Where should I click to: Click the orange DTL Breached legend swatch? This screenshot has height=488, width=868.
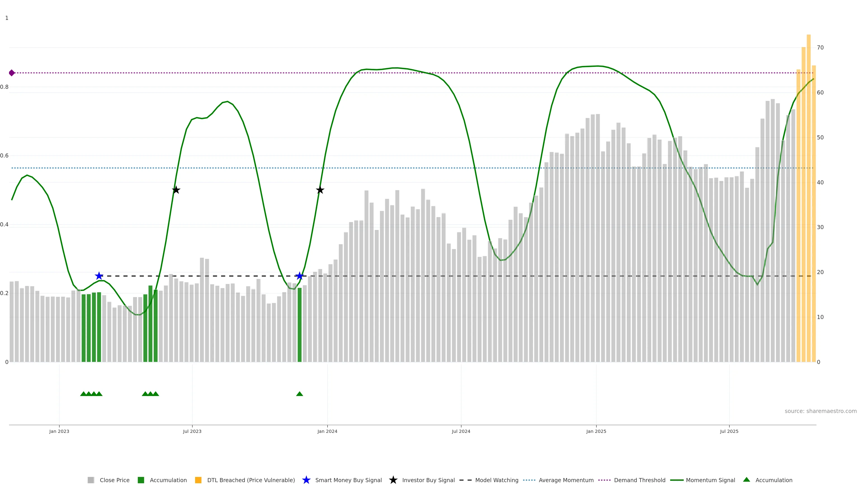(198, 480)
